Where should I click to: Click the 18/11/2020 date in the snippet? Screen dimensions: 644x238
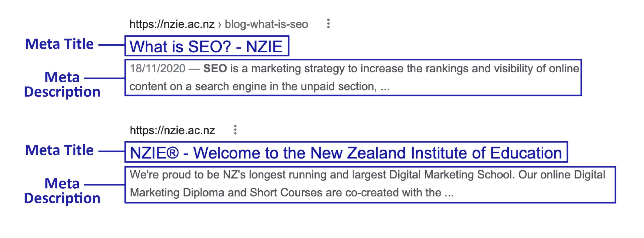point(157,69)
